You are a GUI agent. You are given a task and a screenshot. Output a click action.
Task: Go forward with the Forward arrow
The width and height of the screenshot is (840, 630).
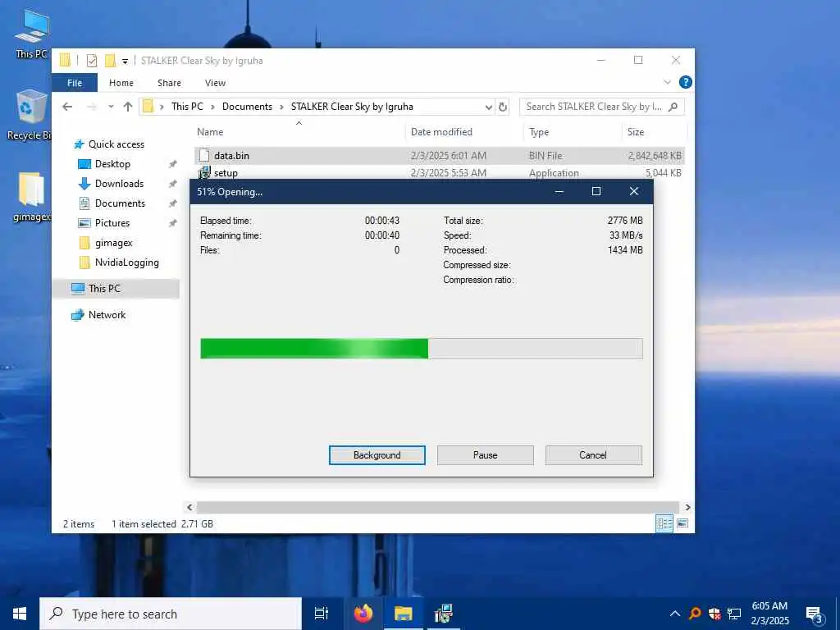pos(92,107)
